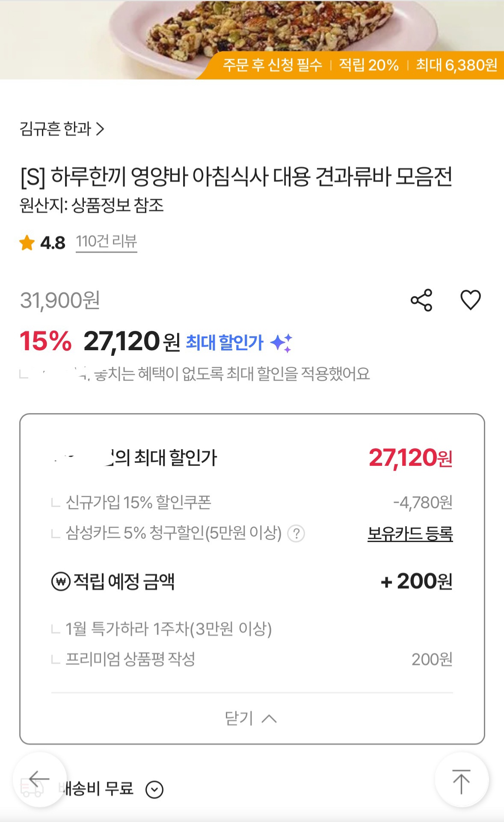Click the question mark help icon
This screenshot has width=504, height=822.
(296, 533)
